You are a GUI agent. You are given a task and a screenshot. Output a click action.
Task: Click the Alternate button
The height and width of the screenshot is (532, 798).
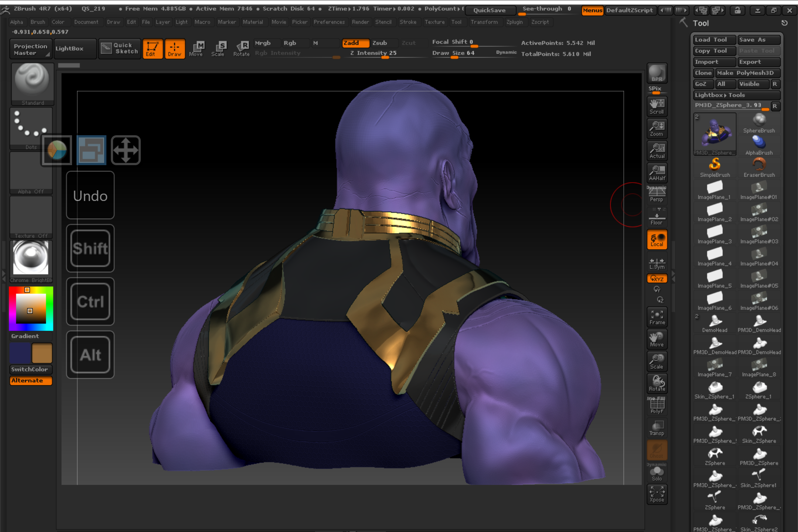point(31,381)
